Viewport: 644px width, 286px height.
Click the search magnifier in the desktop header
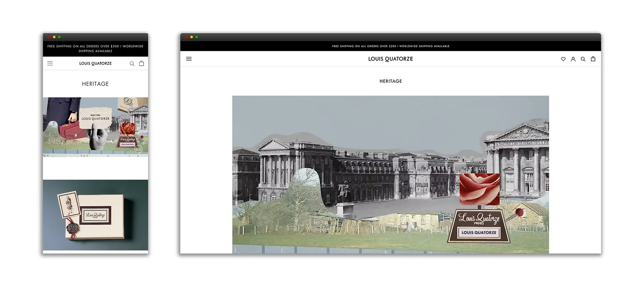click(x=583, y=59)
